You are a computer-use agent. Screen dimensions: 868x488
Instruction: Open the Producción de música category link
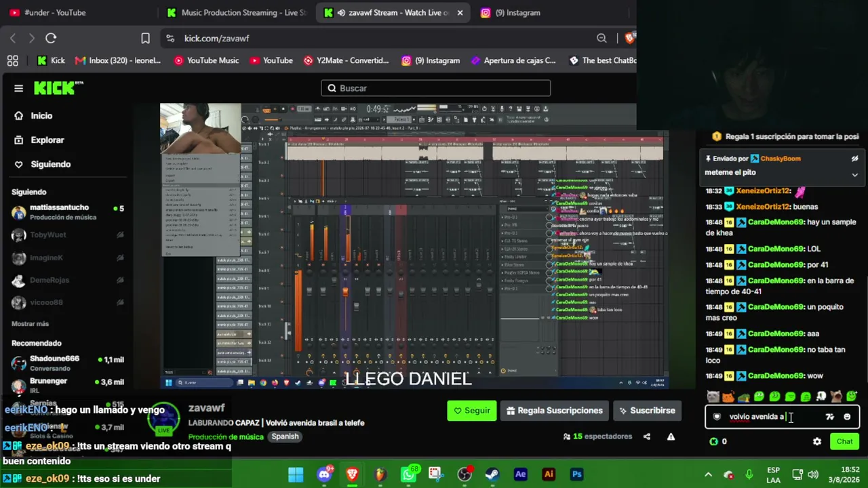(x=226, y=436)
